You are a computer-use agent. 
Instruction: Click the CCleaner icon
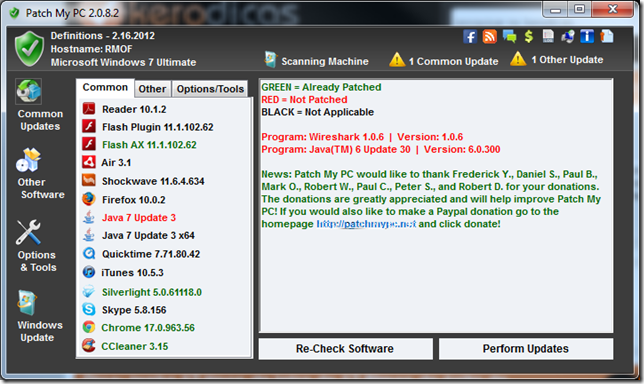(89, 346)
